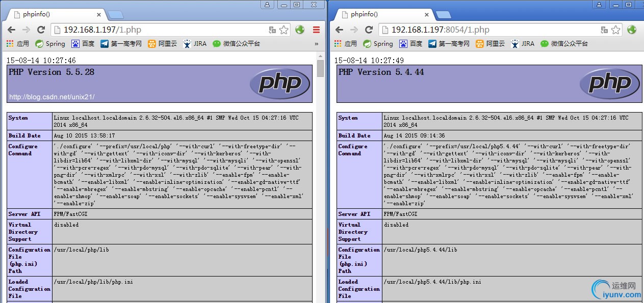Open 第一高考网 bookmark in right window
Screen dimensions: 644x303
click(449, 44)
